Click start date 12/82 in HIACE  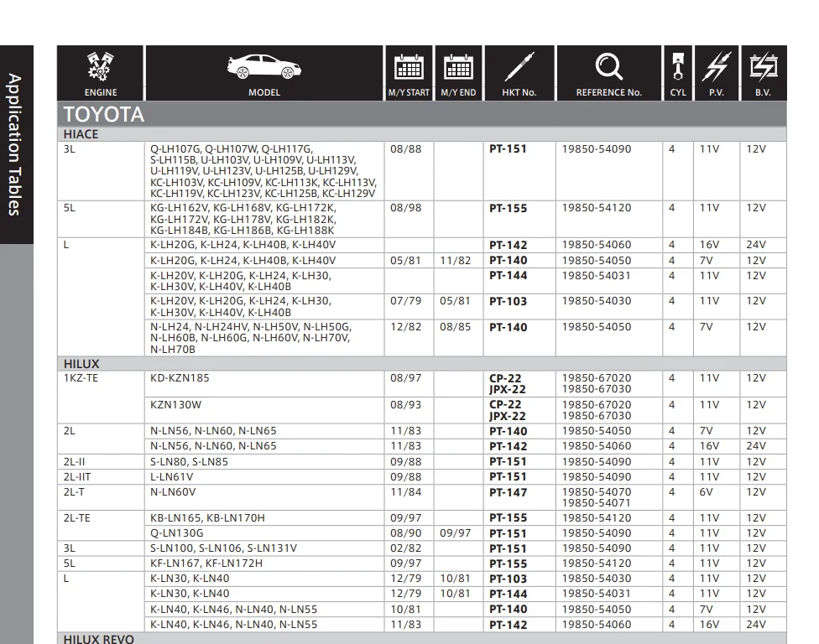[405, 327]
